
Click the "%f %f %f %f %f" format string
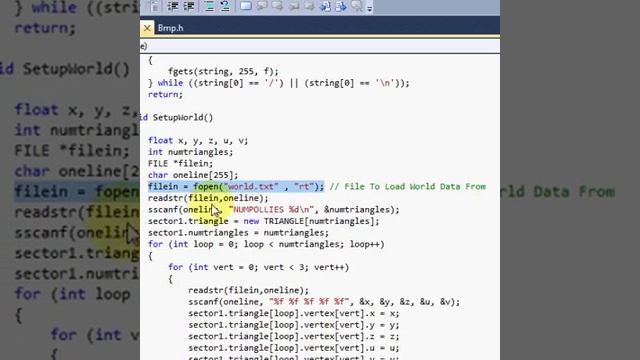[309, 302]
